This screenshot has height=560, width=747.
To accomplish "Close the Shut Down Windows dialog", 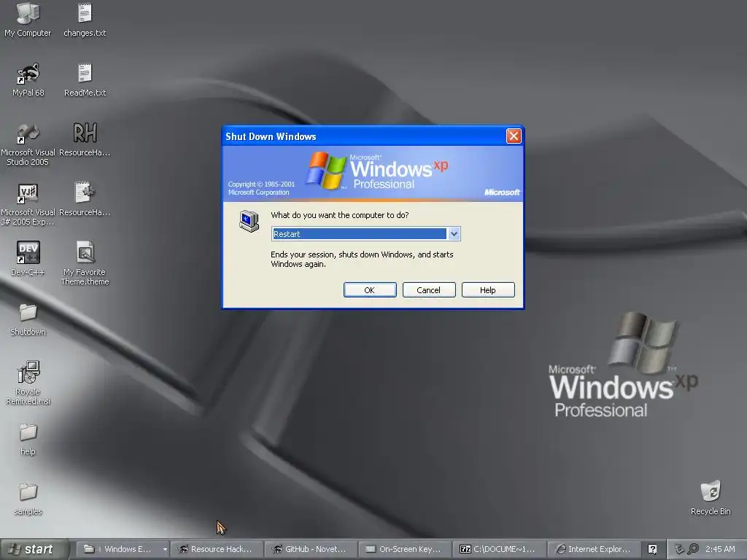I will click(x=514, y=136).
